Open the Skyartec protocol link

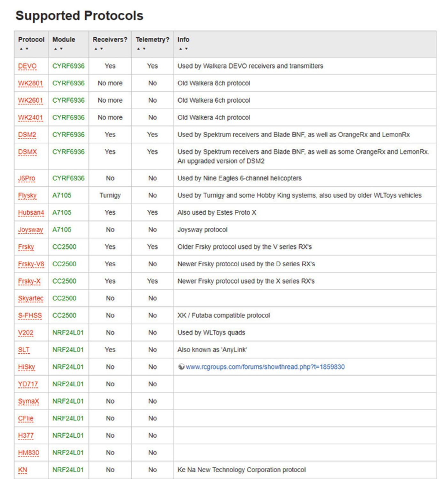pos(31,298)
